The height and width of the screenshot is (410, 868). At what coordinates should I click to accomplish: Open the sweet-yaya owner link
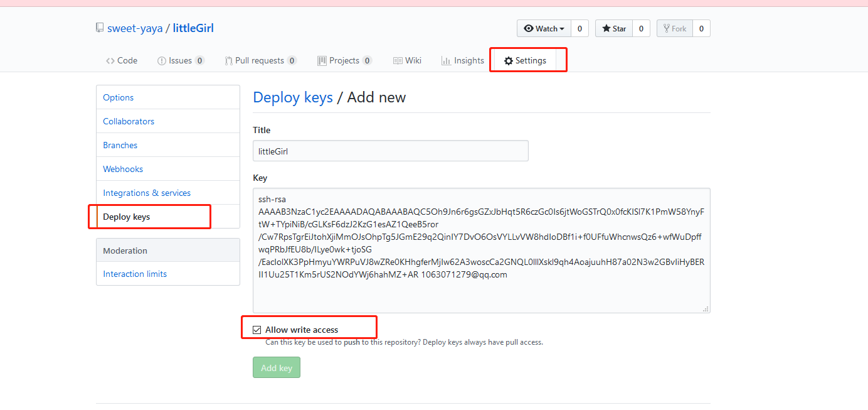[x=135, y=28]
